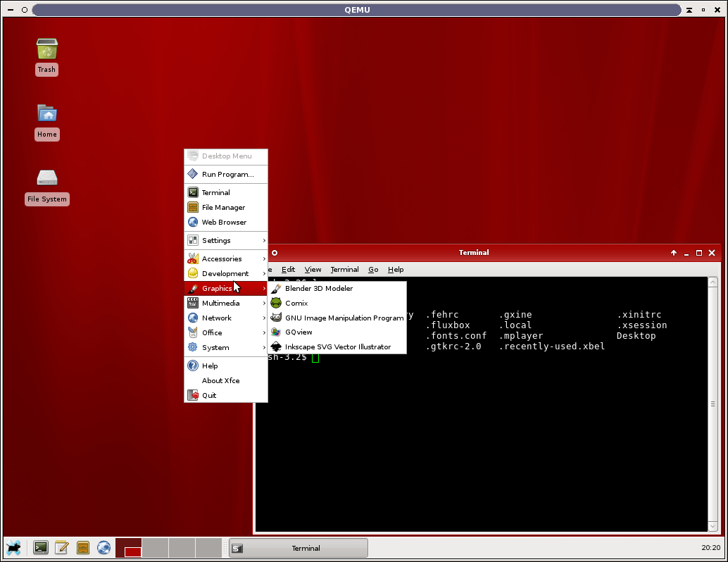Open Terminal window's Help menu
Image resolution: width=728 pixels, height=562 pixels.
tap(396, 270)
